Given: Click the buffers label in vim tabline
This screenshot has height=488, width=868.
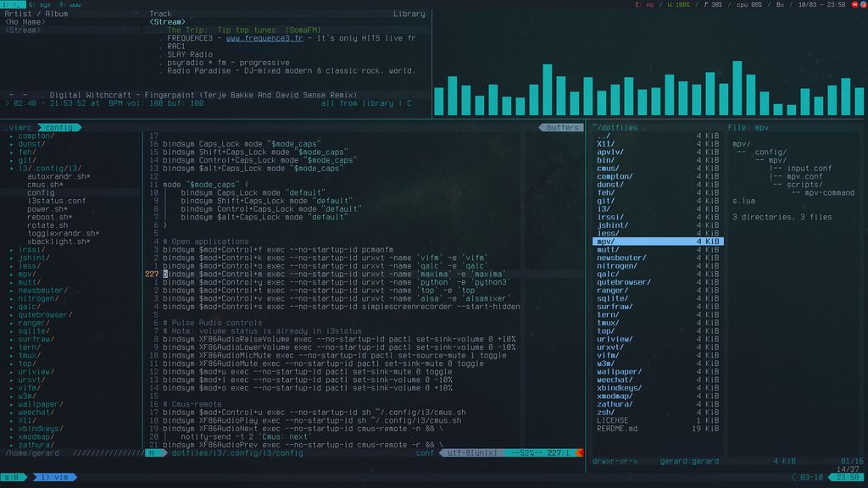Looking at the screenshot, I should click(x=562, y=128).
